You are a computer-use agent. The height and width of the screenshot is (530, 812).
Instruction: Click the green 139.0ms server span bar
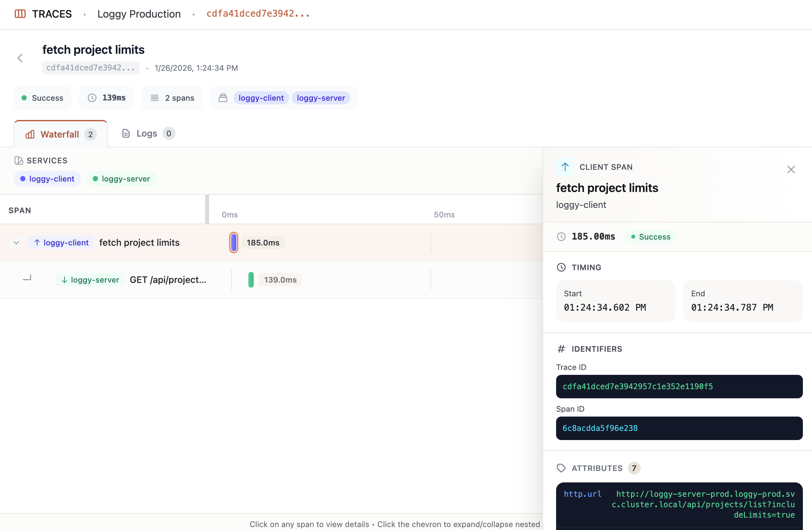251,280
